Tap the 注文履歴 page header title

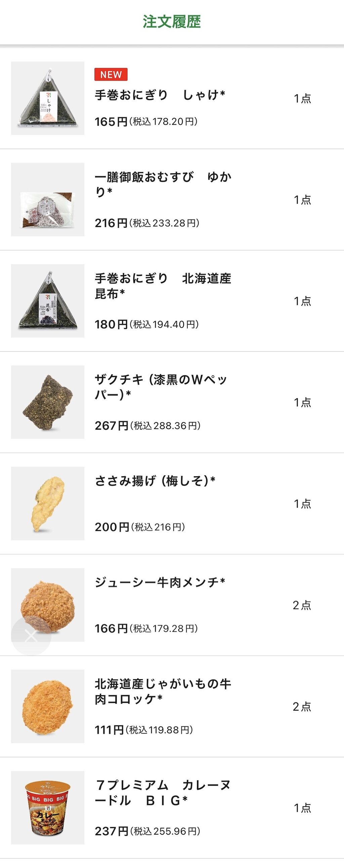172,22
